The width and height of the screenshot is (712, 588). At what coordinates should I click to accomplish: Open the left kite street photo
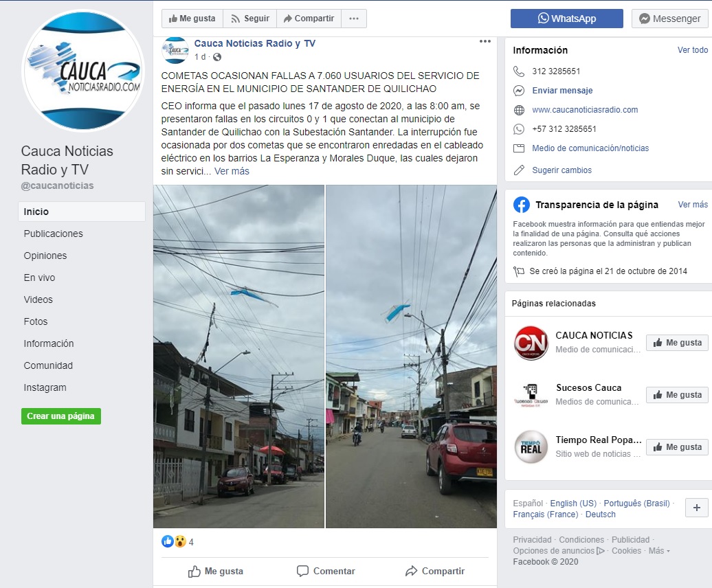point(239,356)
